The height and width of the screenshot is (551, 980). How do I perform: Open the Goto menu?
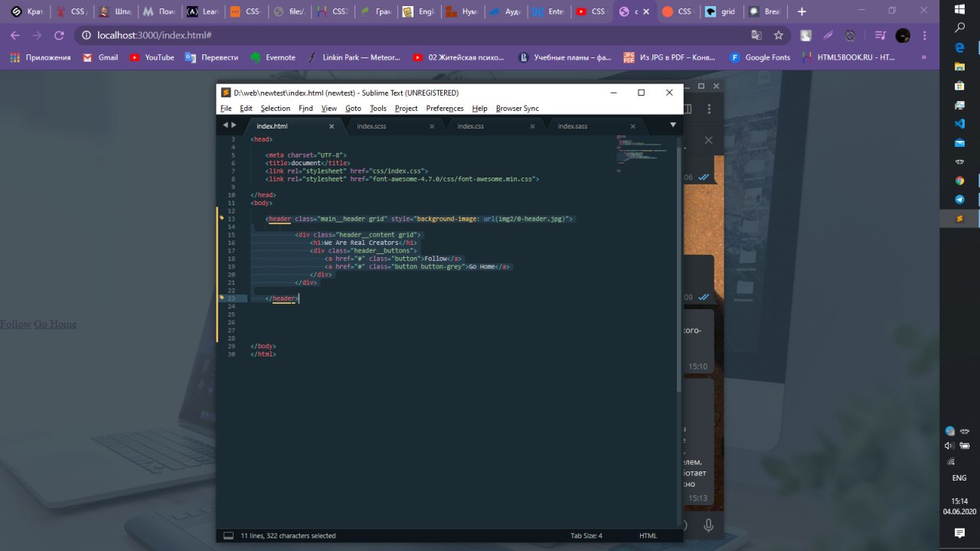(353, 108)
